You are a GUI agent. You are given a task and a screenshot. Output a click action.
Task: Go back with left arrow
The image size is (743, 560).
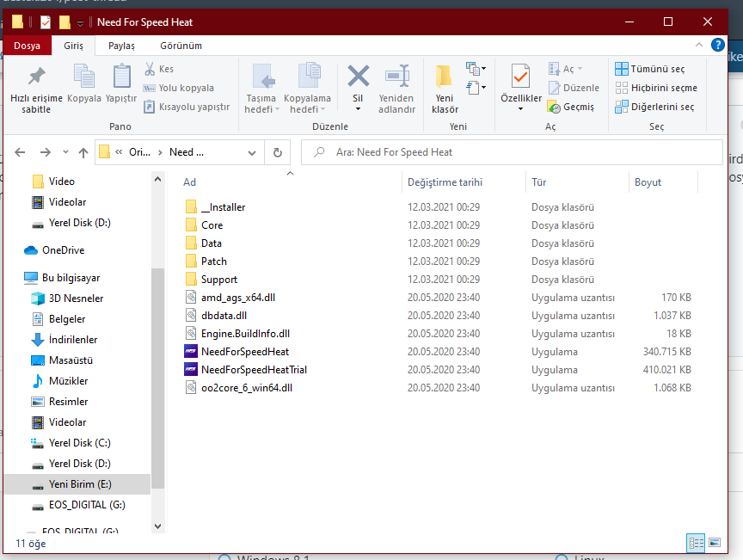[x=20, y=152]
